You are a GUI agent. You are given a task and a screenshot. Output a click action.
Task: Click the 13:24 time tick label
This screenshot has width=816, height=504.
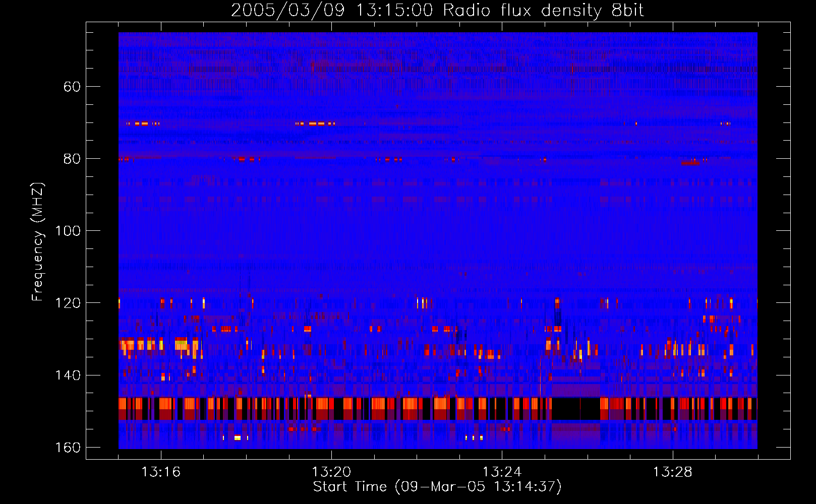502,472
